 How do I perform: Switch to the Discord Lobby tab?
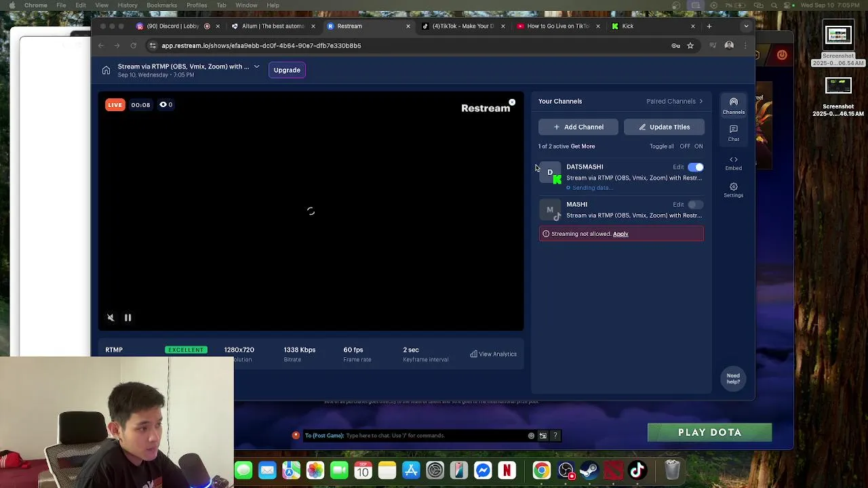coord(178,26)
